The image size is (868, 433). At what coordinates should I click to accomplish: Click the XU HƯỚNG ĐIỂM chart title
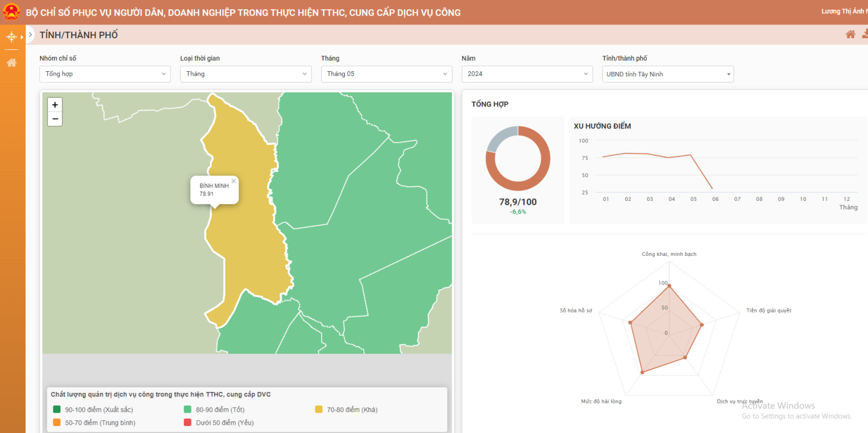click(602, 126)
